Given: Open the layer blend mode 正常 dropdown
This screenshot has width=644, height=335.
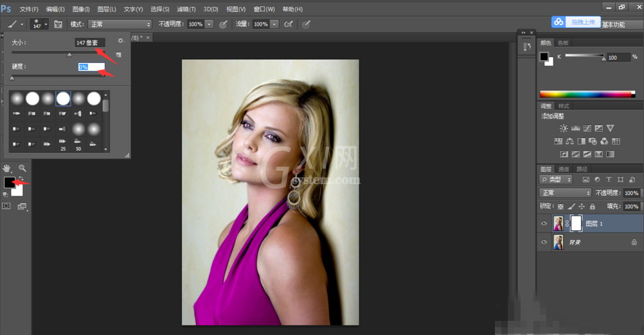Looking at the screenshot, I should [565, 193].
